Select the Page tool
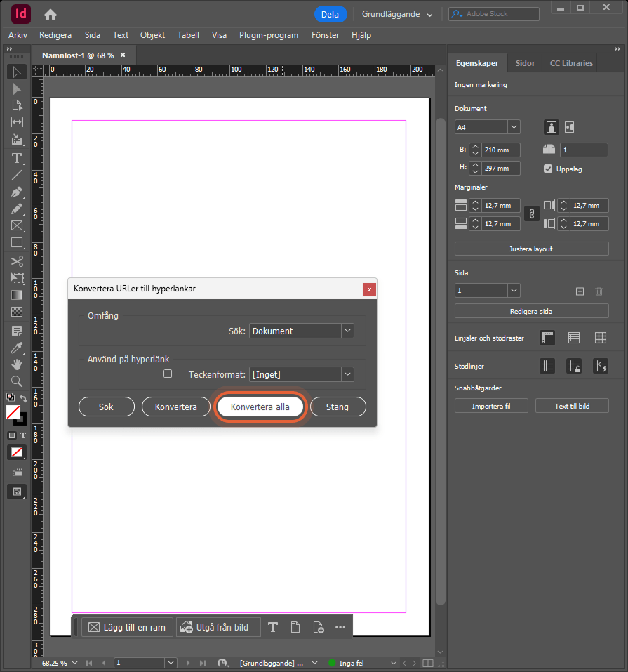This screenshot has height=672, width=628. [x=17, y=105]
